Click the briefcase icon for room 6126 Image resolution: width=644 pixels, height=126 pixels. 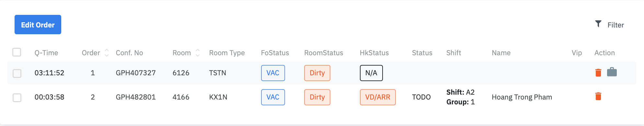coord(612,72)
